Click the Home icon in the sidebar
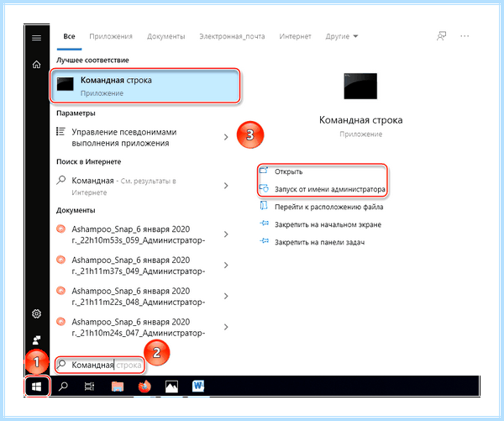This screenshot has height=421, width=504. pos(37,65)
